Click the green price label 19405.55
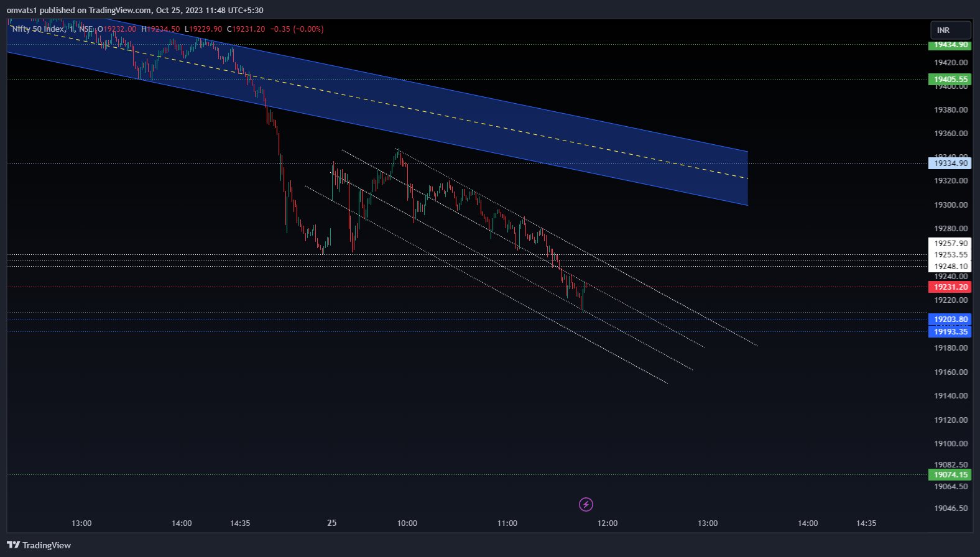980x557 pixels. pos(950,80)
